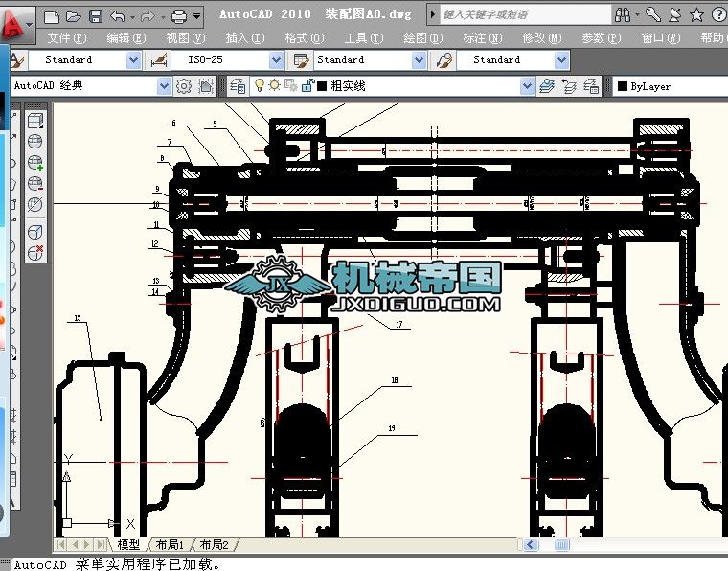The image size is (728, 571).
Task: Click the Undo arrow icon
Action: point(117,16)
